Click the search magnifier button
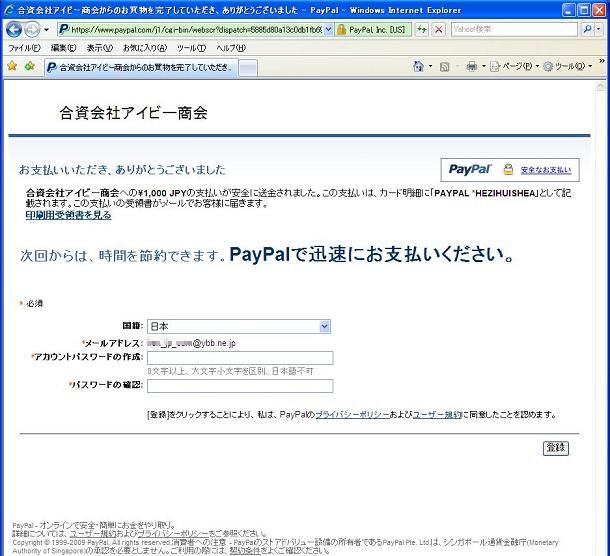This screenshot has width=610, height=556. [588, 29]
